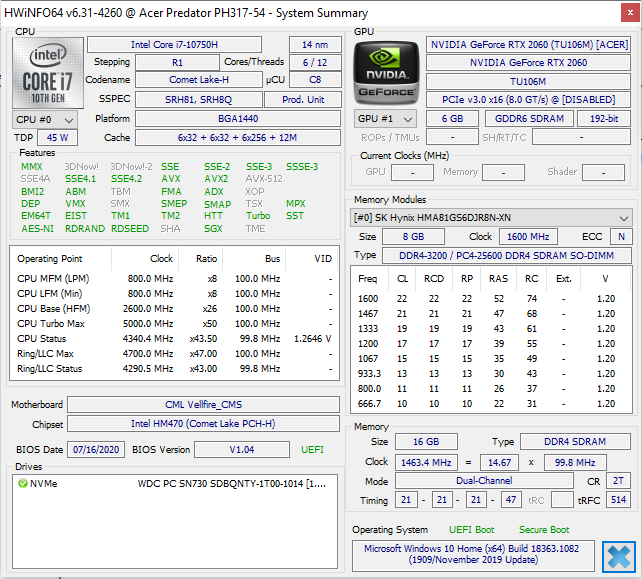
Task: Click the SRH81, SRH8Q SSPEC field
Action: [199, 100]
